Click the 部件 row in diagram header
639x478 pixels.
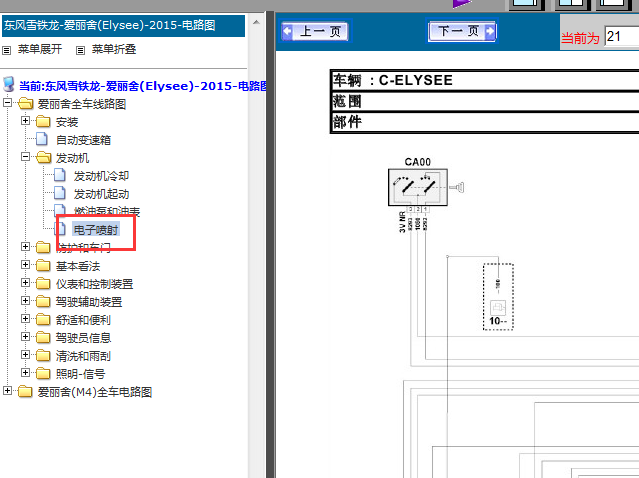coord(485,122)
